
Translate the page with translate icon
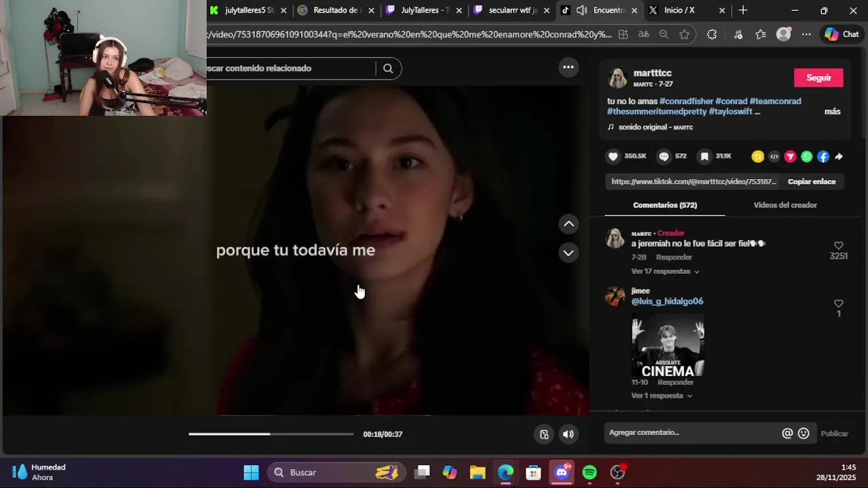644,35
